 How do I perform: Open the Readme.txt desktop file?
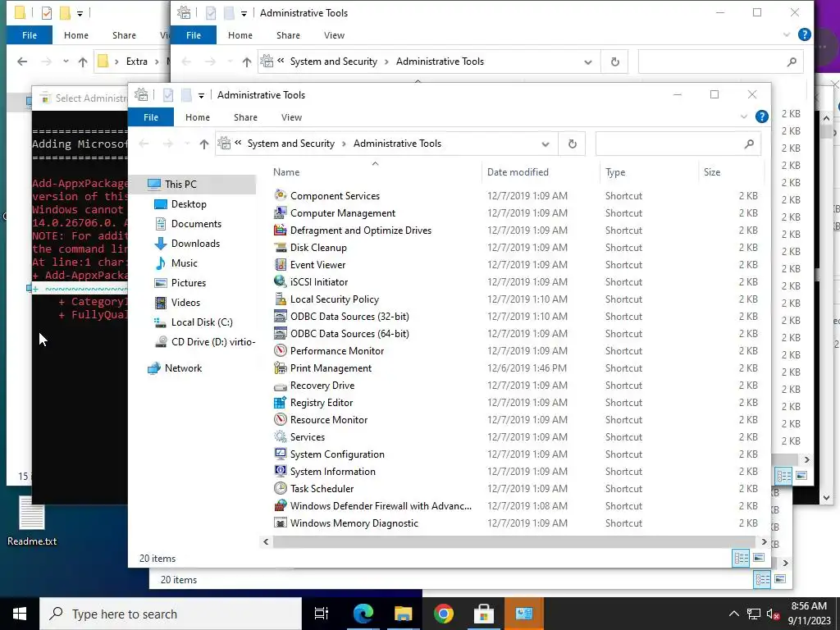click(32, 521)
